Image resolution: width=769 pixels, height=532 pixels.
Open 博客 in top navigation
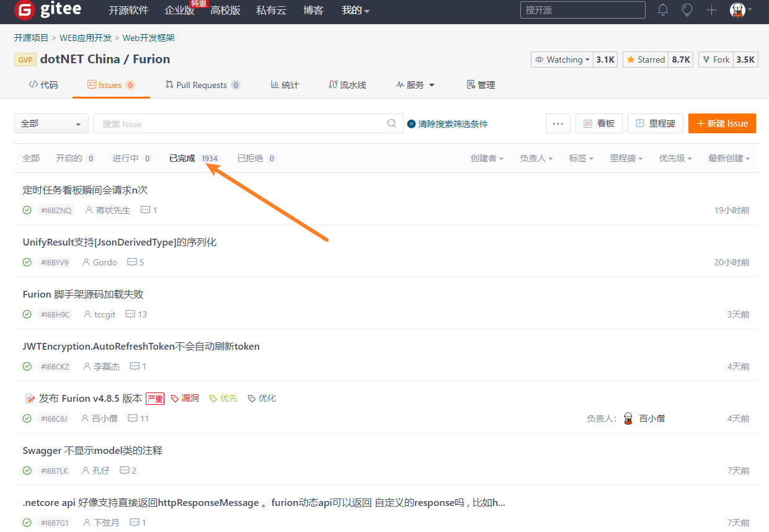[313, 11]
